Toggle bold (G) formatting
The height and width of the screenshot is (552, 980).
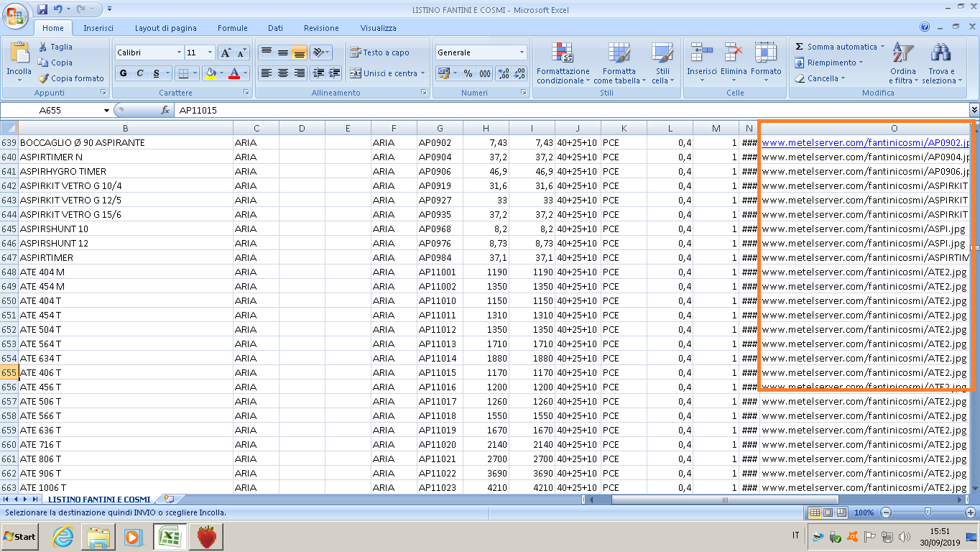click(124, 73)
